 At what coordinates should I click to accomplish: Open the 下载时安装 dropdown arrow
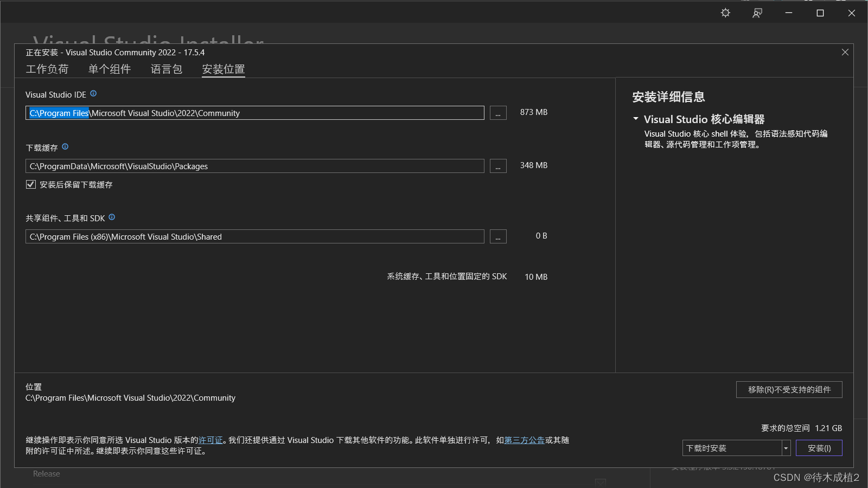coord(786,448)
